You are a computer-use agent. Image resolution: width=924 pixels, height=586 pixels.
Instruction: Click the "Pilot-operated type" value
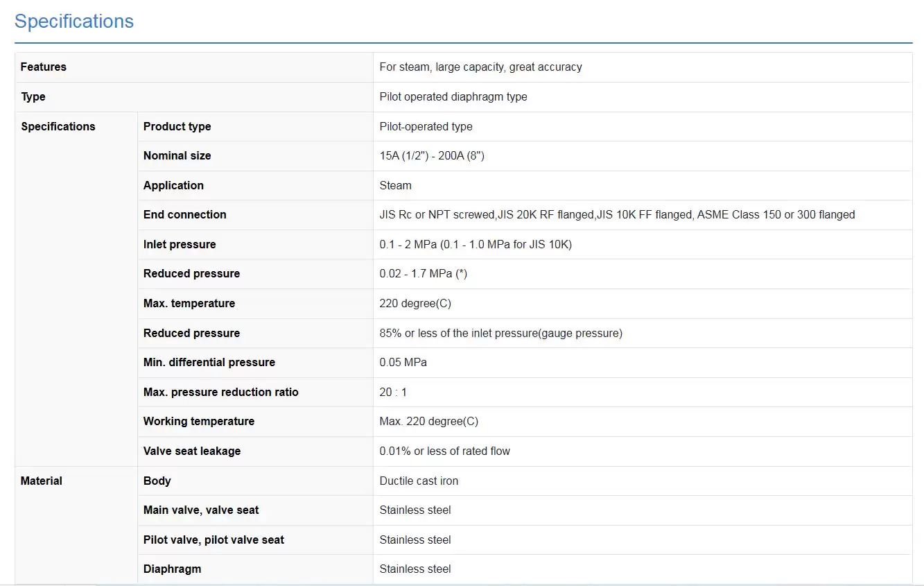(x=426, y=126)
